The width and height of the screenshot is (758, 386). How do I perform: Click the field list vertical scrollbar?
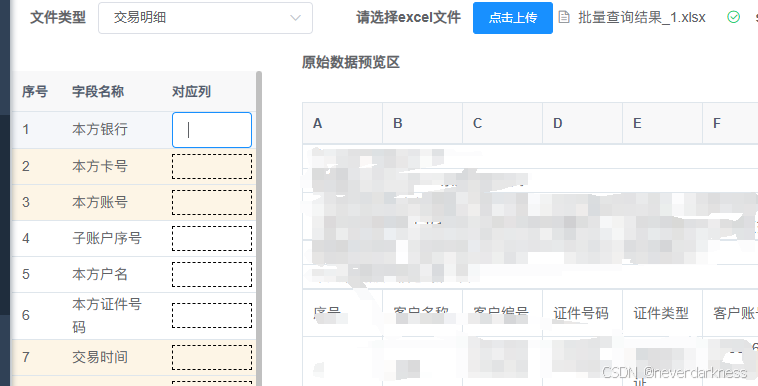[259, 228]
